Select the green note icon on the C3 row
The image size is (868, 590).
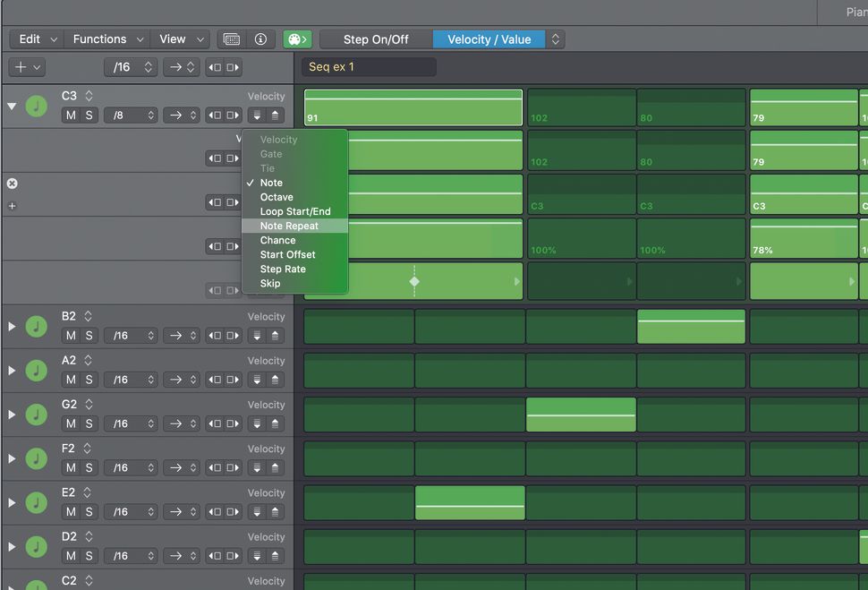[x=36, y=105]
